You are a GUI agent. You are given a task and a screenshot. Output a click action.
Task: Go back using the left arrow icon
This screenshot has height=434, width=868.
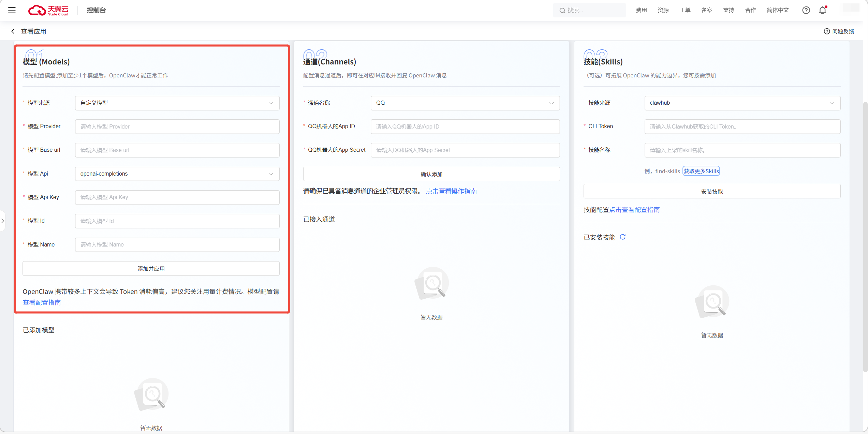(x=13, y=31)
